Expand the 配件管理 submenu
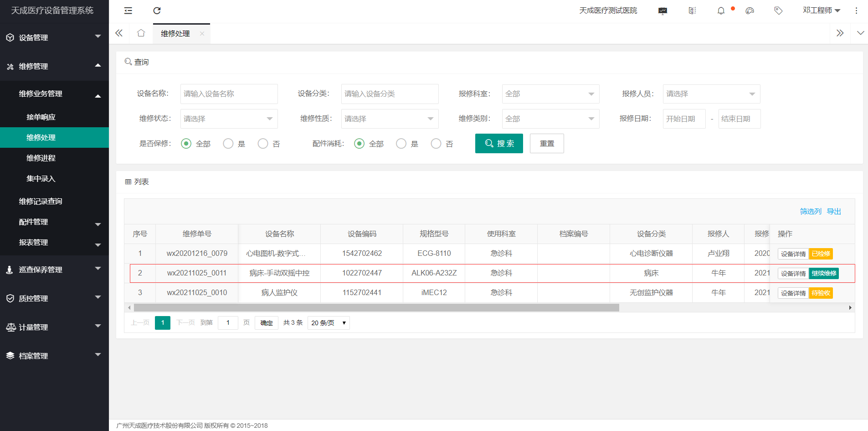 click(x=98, y=224)
